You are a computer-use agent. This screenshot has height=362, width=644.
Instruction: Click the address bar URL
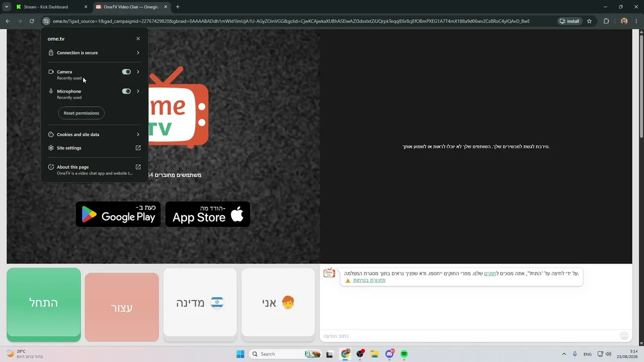pos(291,21)
